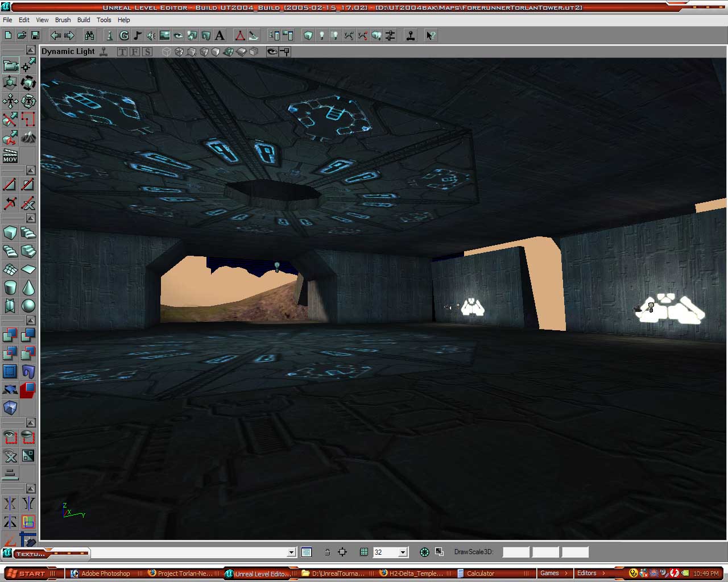Toggle the F viewport button
This screenshot has width=728, height=582.
pos(135,52)
